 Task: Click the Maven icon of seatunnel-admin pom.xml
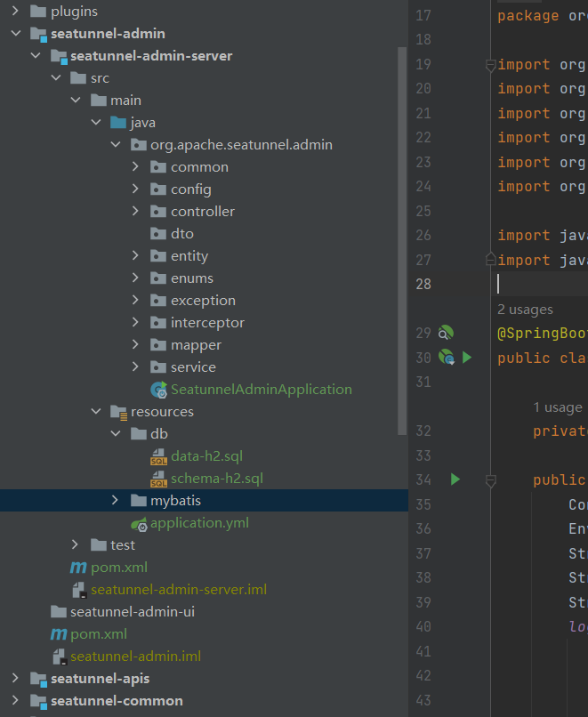tap(59, 634)
